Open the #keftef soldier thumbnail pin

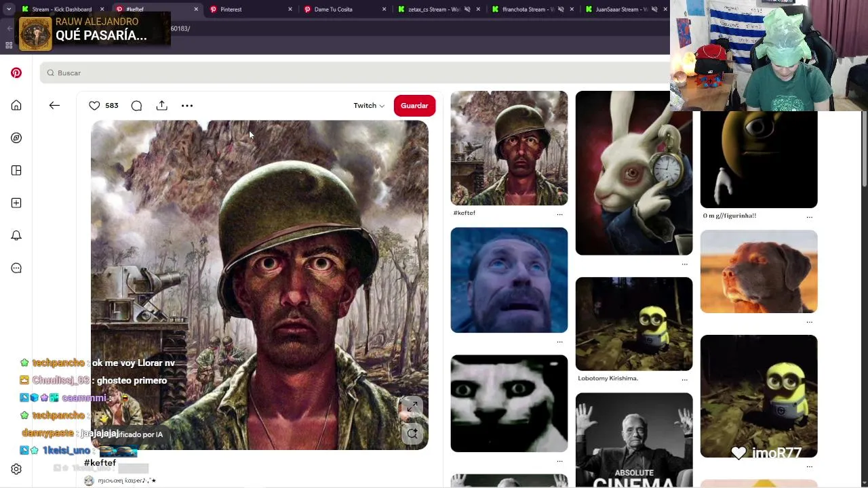509,148
